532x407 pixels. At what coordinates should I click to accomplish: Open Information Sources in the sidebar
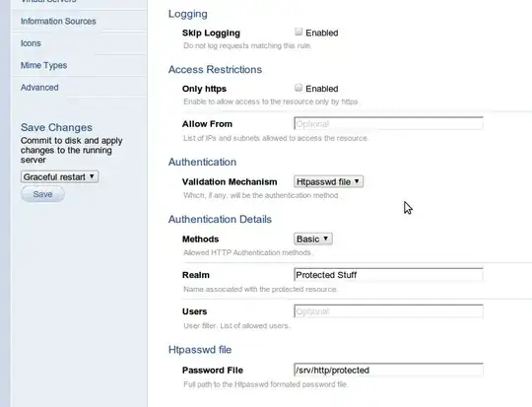pyautogui.click(x=58, y=21)
